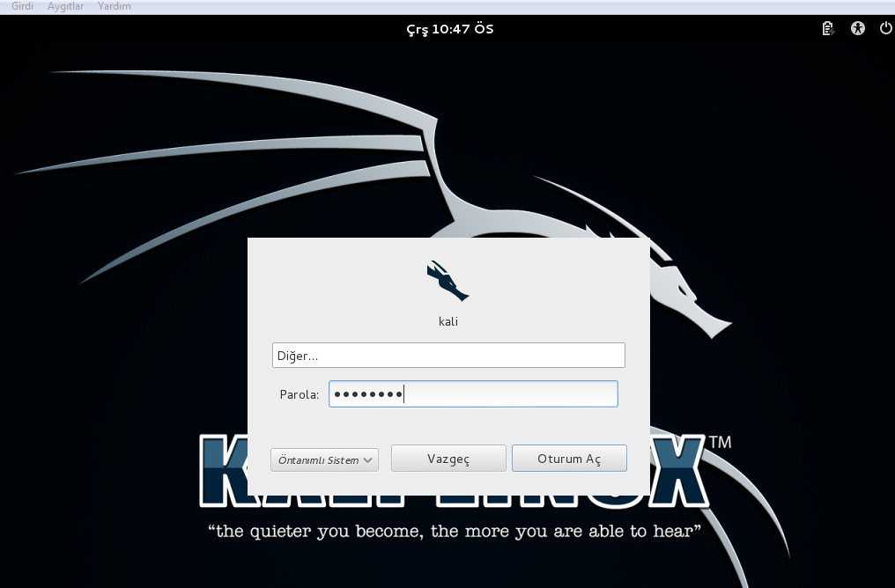
Task: Open the clock showing Çrş 10:47 ÖS
Action: click(449, 29)
